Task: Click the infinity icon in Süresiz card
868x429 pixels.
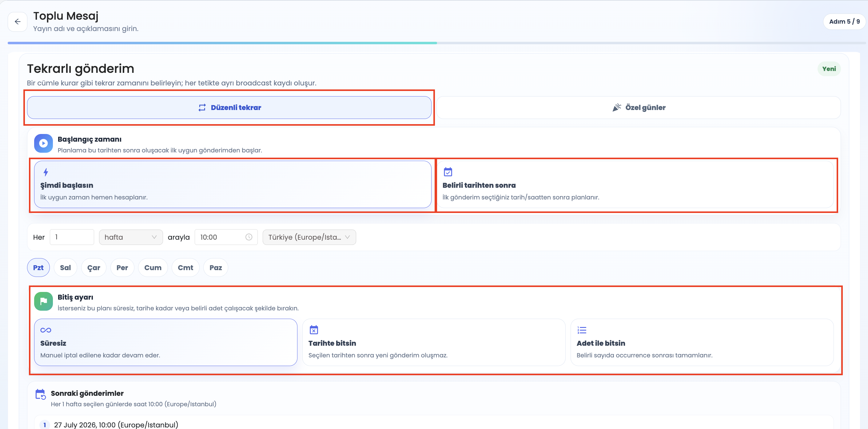Action: coord(46,330)
